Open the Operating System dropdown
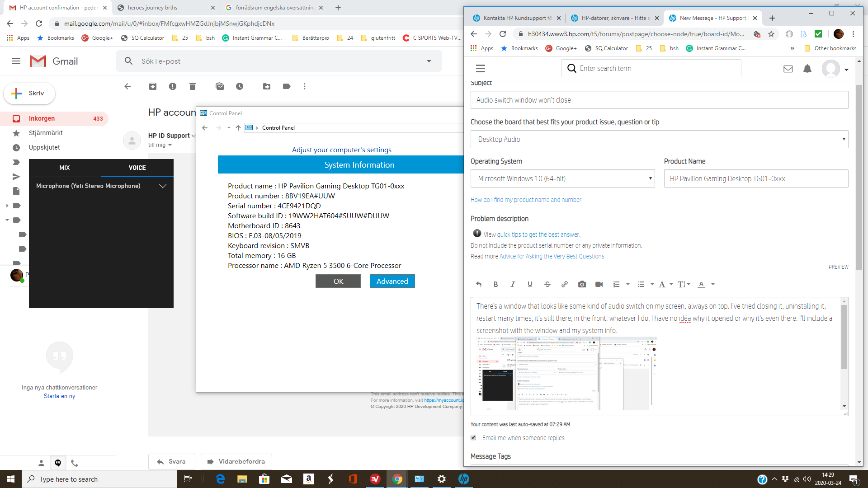Image resolution: width=868 pixels, height=488 pixels. tap(562, 178)
